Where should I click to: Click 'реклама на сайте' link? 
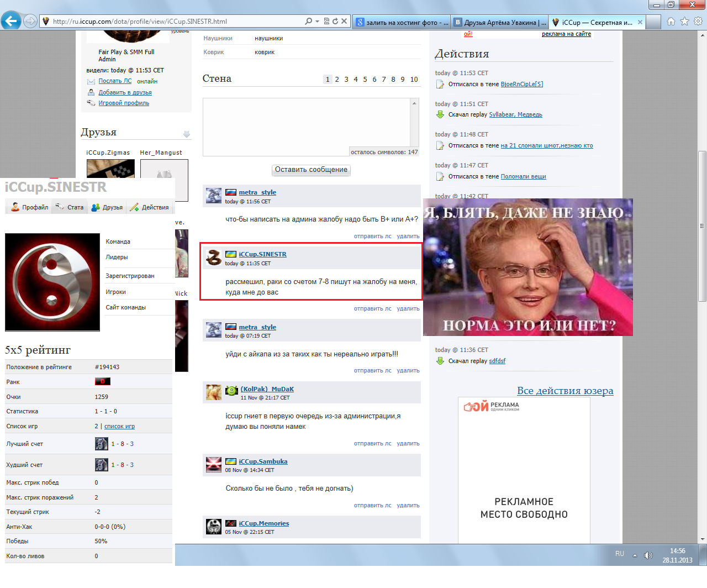(x=566, y=34)
